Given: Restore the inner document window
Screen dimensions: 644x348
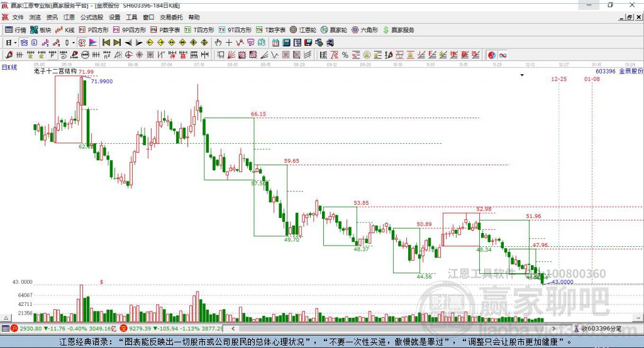Looking at the screenshot, I should pyautogui.click(x=629, y=17).
